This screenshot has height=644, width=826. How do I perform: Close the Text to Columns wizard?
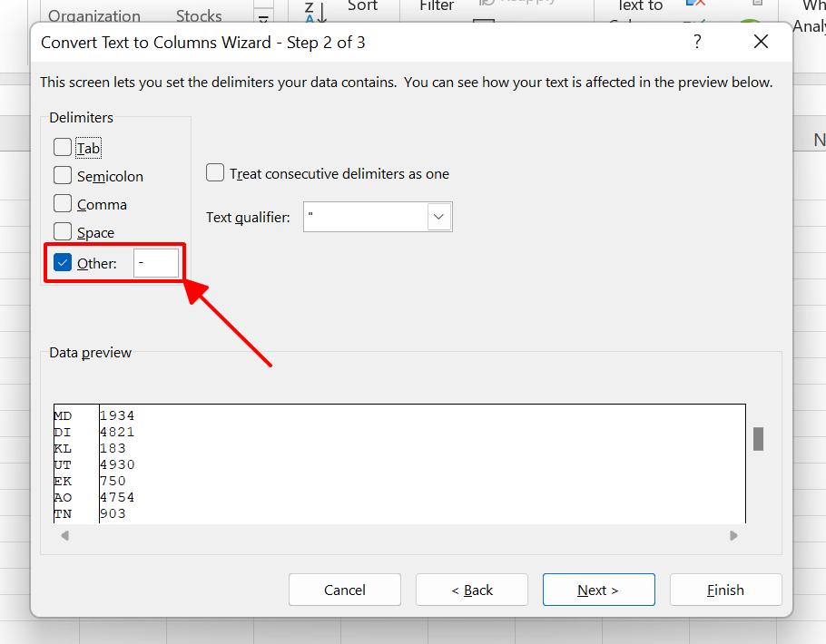pos(761,41)
